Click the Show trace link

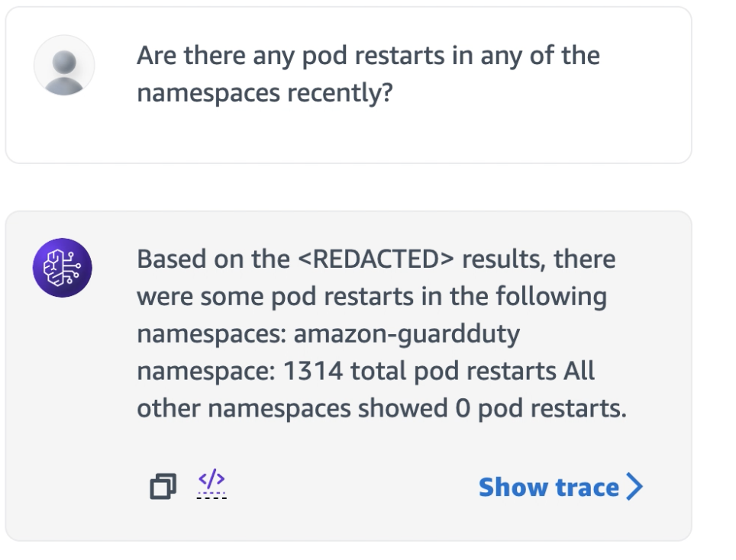(x=547, y=486)
